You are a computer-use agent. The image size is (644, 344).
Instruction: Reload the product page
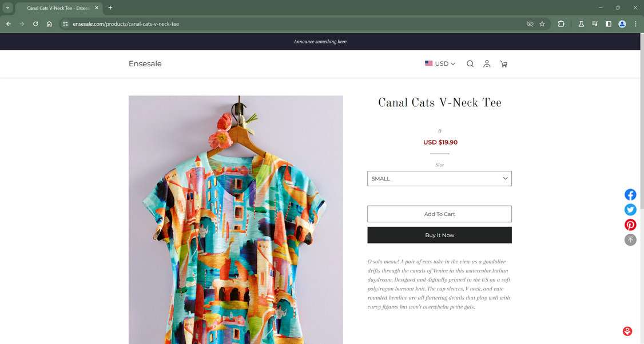tap(35, 24)
